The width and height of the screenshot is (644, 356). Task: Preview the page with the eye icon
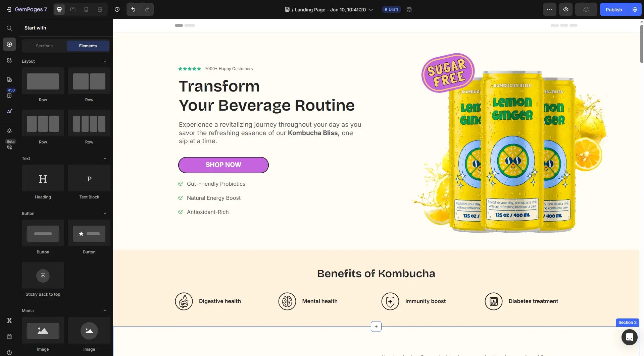566,9
